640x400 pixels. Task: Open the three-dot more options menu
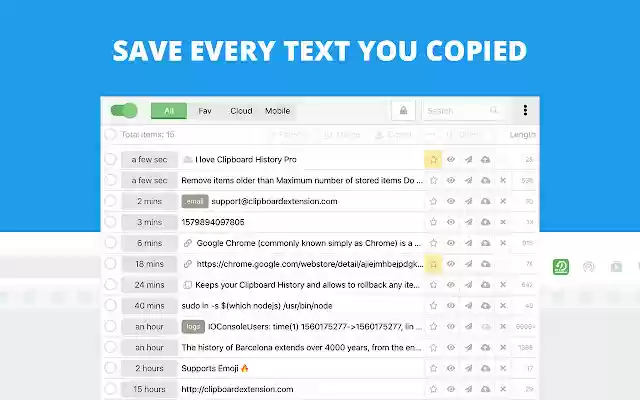click(525, 110)
